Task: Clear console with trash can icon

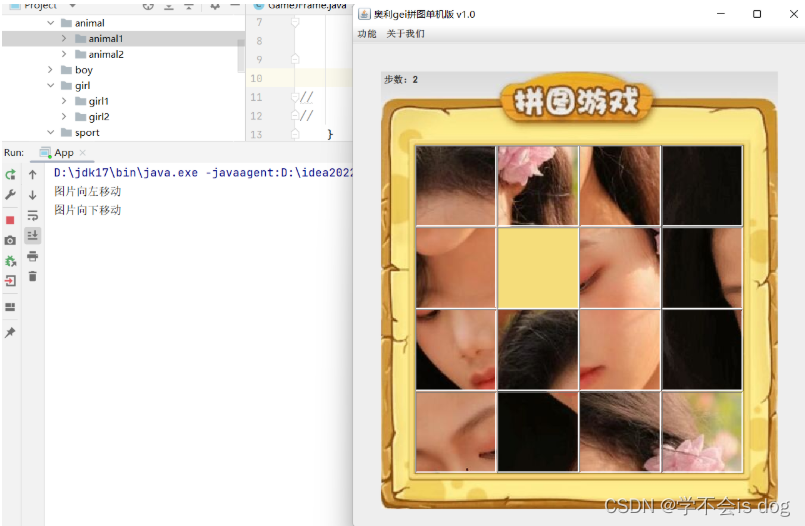Action: click(x=32, y=277)
